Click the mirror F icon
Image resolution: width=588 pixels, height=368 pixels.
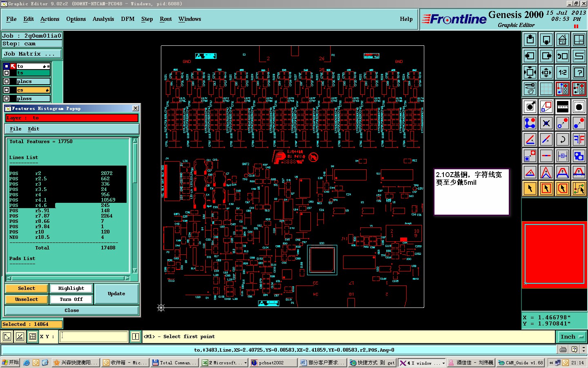tap(579, 139)
